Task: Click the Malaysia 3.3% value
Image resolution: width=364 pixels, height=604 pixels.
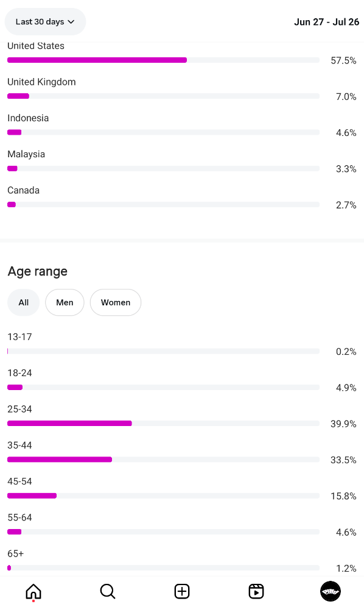Action: pos(346,169)
